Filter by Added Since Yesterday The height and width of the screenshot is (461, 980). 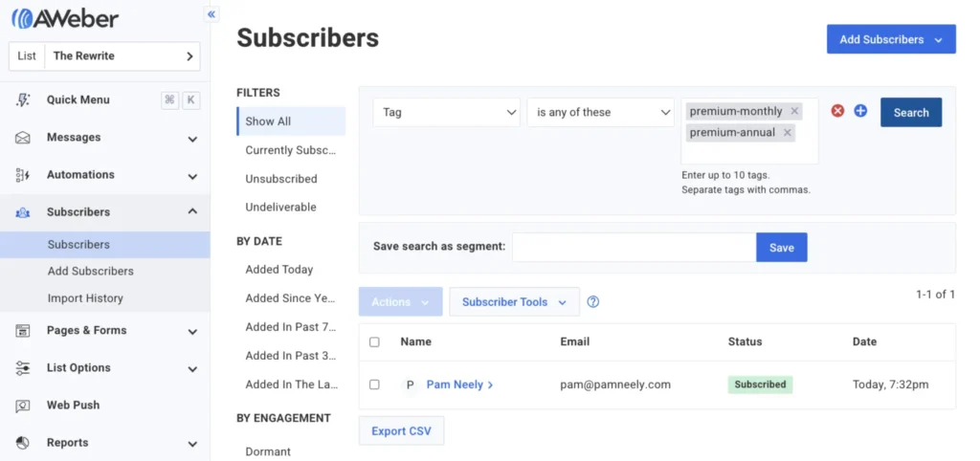click(x=291, y=298)
